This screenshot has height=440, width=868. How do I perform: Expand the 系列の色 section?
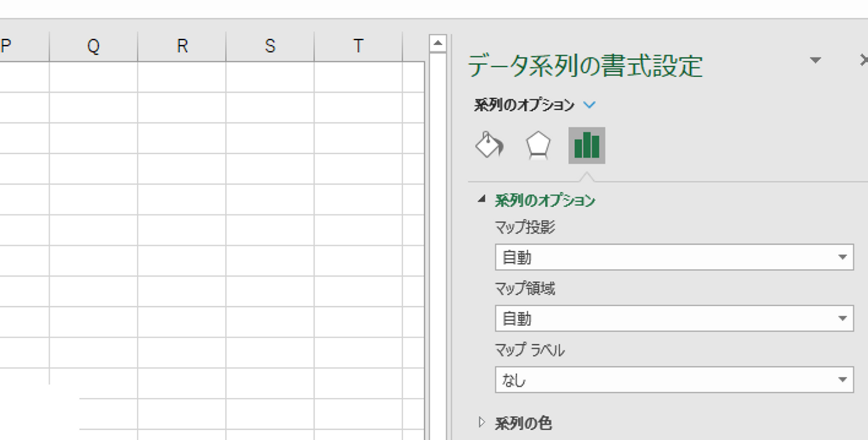pos(481,423)
